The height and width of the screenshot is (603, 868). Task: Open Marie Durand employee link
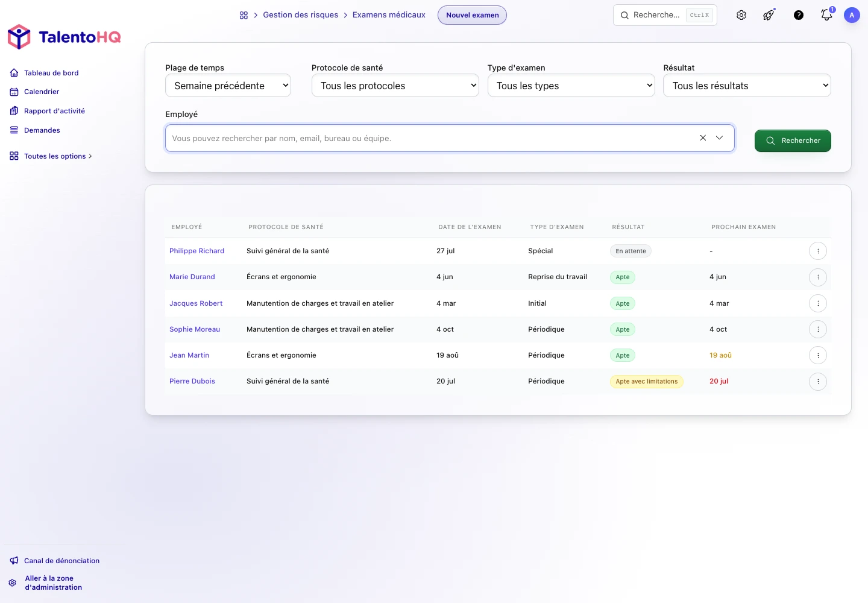192,277
